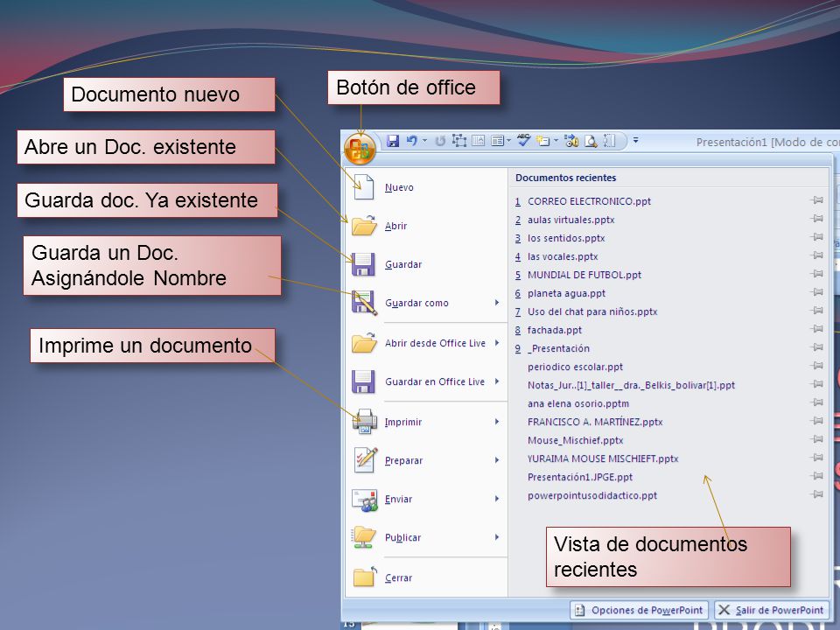Run spell check with the ABC checkmark icon
Screen dimensions: 840x630
click(x=524, y=140)
